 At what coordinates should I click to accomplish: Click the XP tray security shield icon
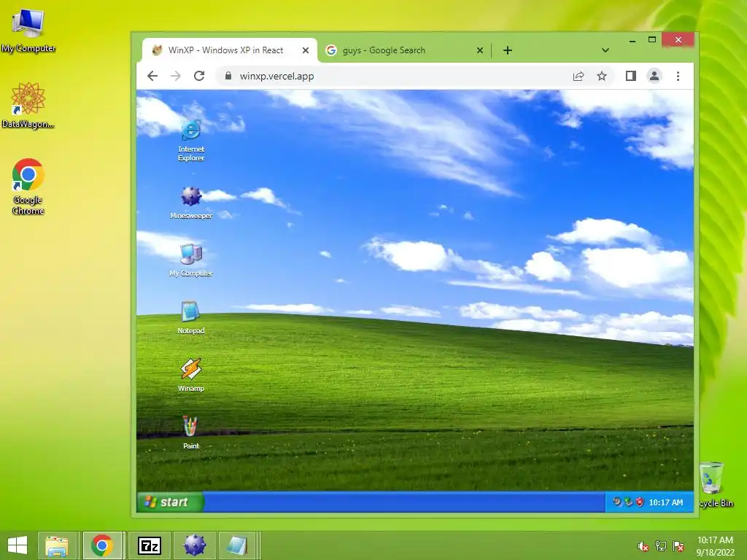pos(640,502)
